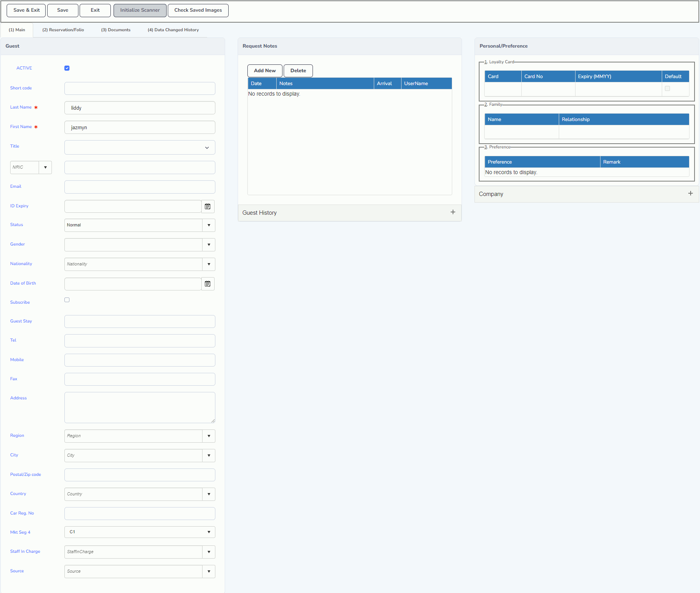Screen dimensions: 700x593
Task: Enable the Subscribe checkbox
Action: click(x=67, y=300)
